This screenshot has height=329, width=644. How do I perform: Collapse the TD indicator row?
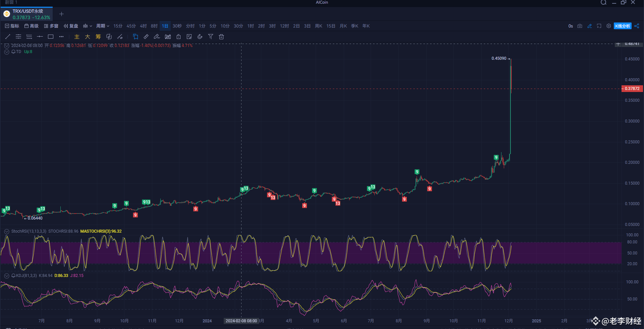coord(6,52)
